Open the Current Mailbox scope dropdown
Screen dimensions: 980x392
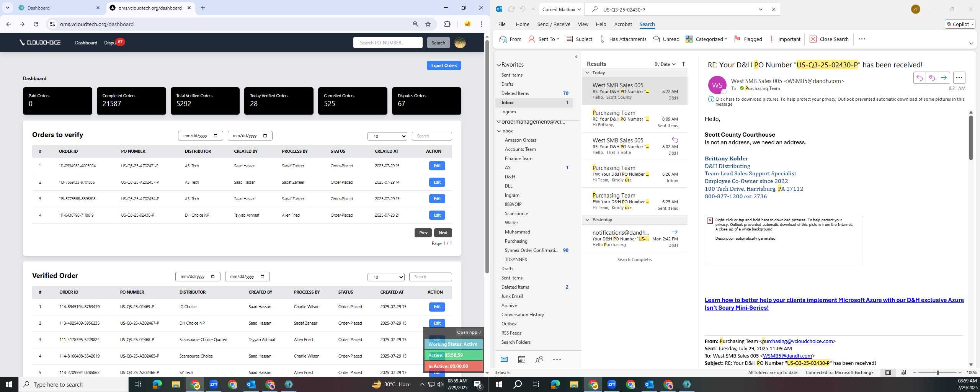[562, 9]
